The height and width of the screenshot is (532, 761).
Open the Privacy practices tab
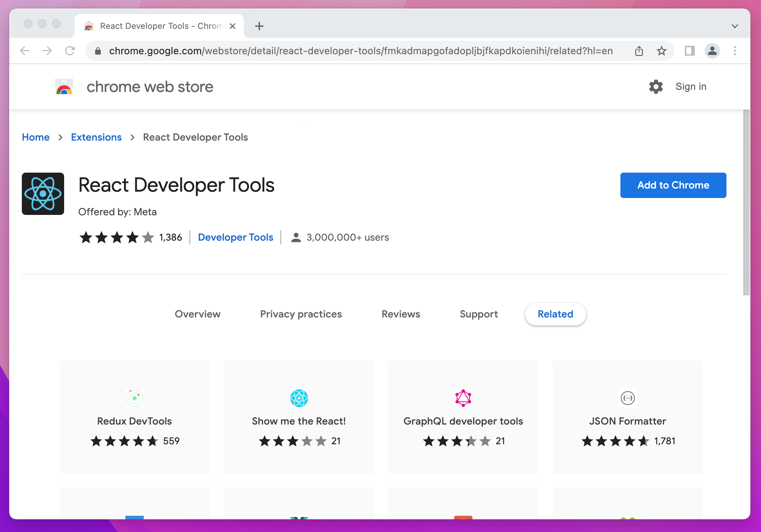click(301, 314)
